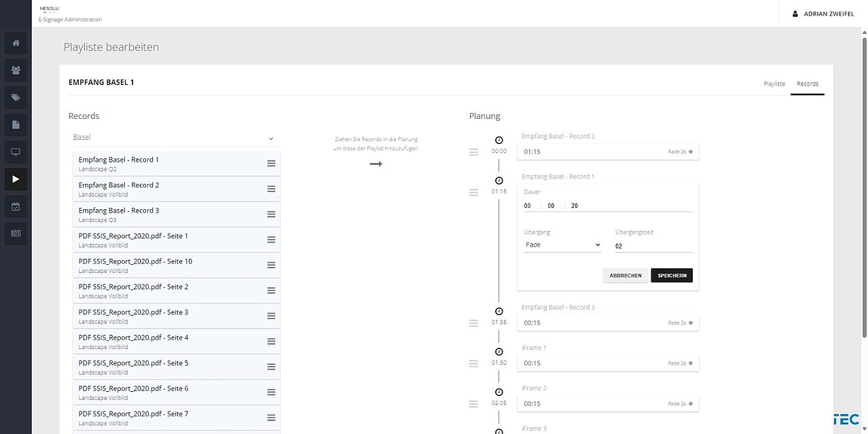Click the drag handle on Empfang Basel - Record 3 list row
The image size is (868, 434).
[271, 215]
